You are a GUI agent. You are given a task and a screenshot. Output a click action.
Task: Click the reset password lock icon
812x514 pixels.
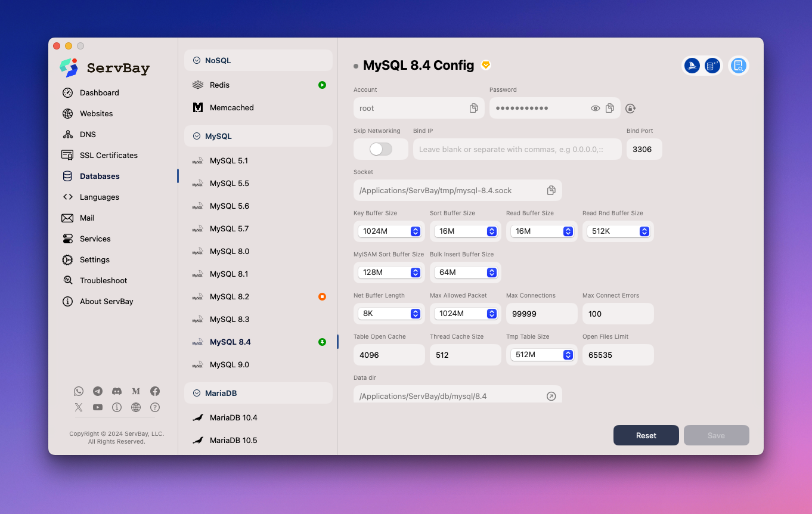(x=631, y=108)
